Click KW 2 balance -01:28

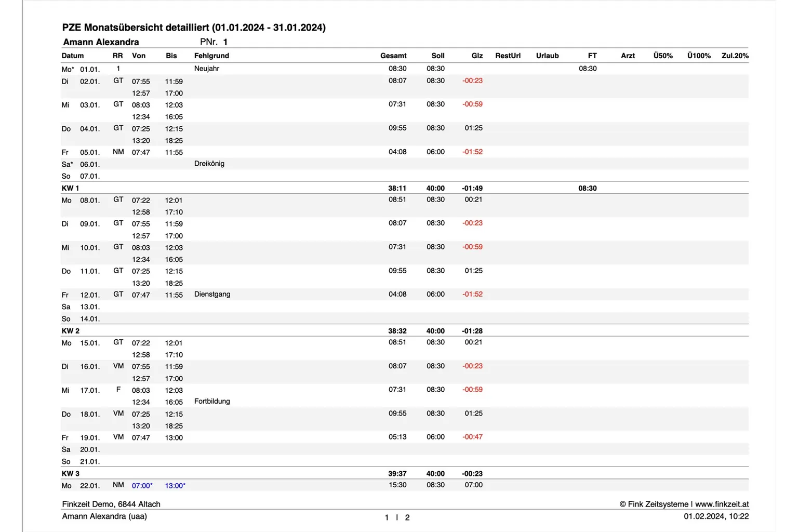[x=472, y=331]
